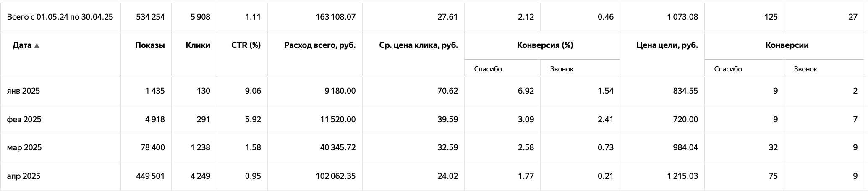Image resolution: width=868 pixels, height=194 pixels.
Task: Click the sort arrow next to Дата
Action: coord(37,45)
